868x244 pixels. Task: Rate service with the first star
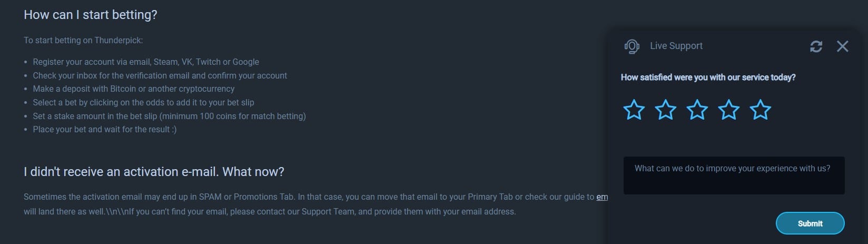click(634, 110)
